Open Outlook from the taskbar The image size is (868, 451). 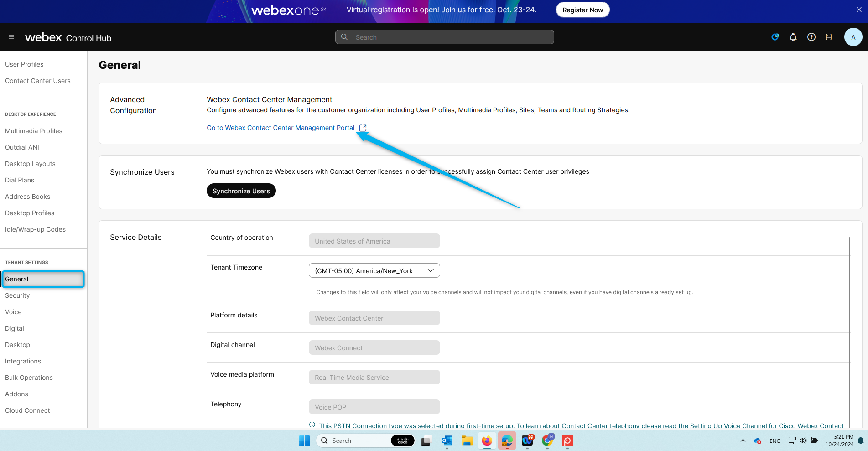tap(447, 441)
